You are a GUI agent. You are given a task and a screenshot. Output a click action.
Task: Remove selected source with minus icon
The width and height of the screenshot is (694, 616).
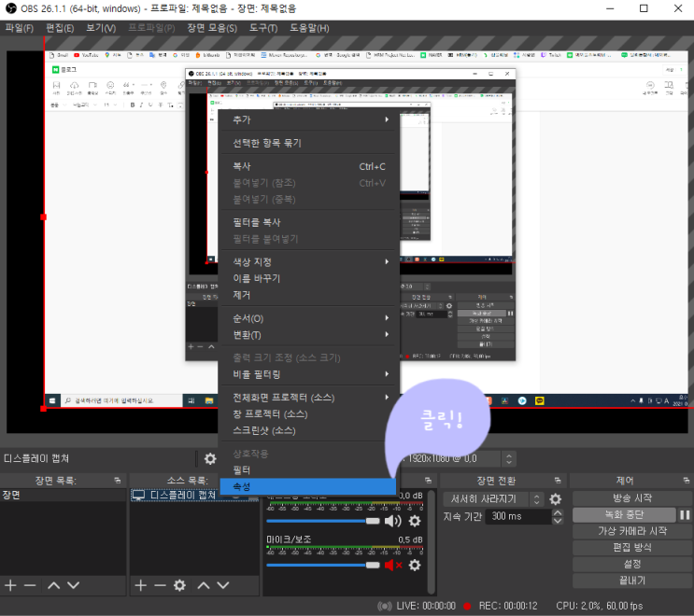coord(159,585)
